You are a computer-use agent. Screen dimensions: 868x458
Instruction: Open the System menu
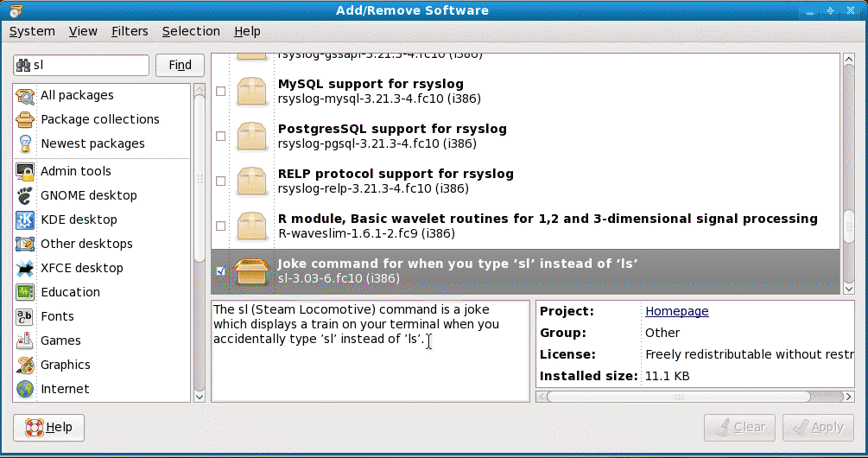point(32,31)
